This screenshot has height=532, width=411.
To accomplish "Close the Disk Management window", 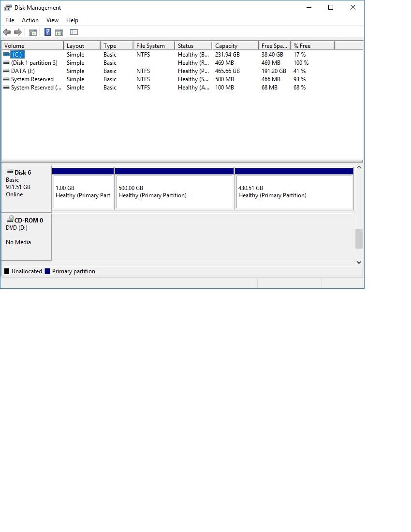I will tap(352, 7).
